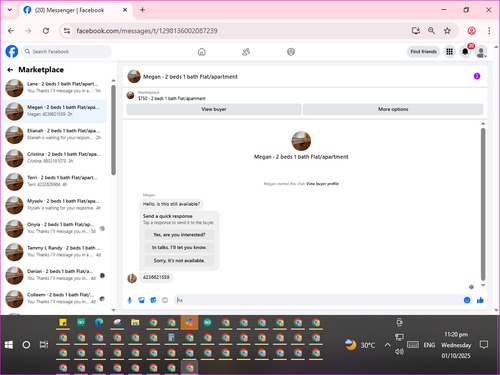
Task: Open the Tammy L Randy conversation
Action: click(55, 252)
